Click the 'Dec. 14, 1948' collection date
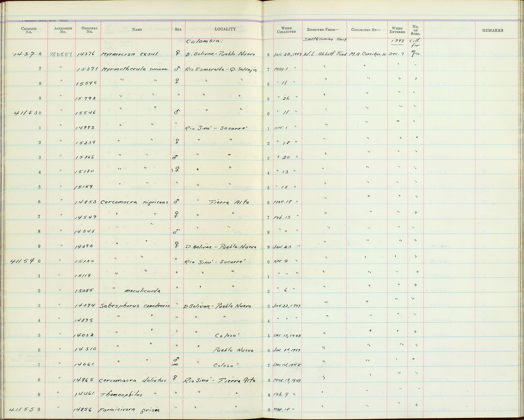524x420 pixels. 288,365
